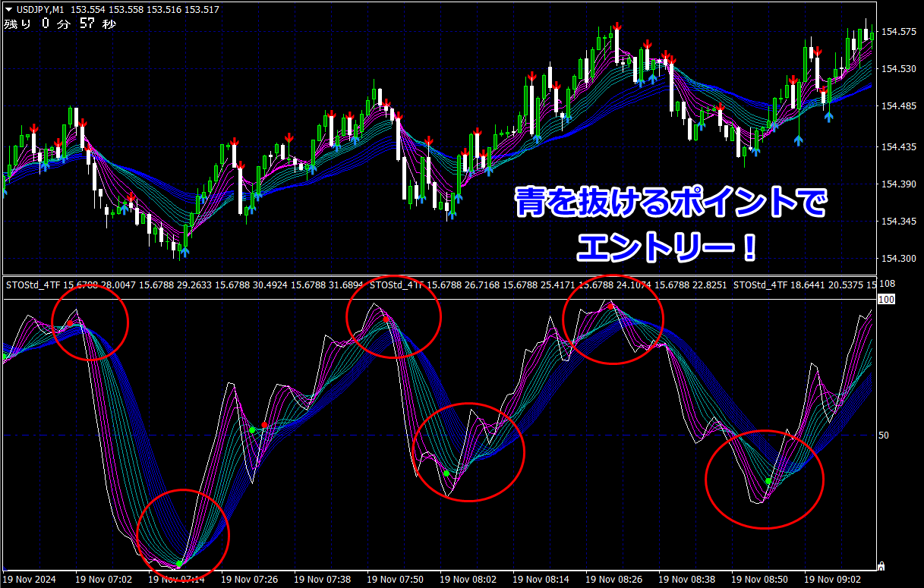Click the 19 Nov 07:14 time label
Viewport: 924px width, 588px height.
coord(176,579)
